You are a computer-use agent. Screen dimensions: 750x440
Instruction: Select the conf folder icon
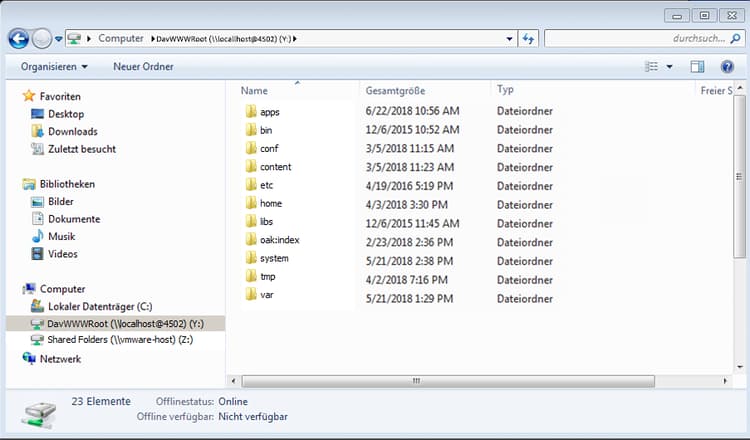(251, 148)
